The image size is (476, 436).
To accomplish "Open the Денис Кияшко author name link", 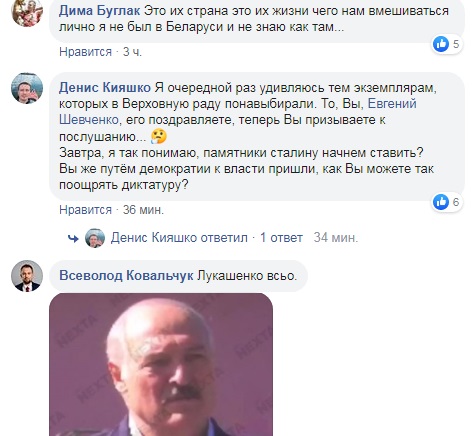I will [105, 88].
